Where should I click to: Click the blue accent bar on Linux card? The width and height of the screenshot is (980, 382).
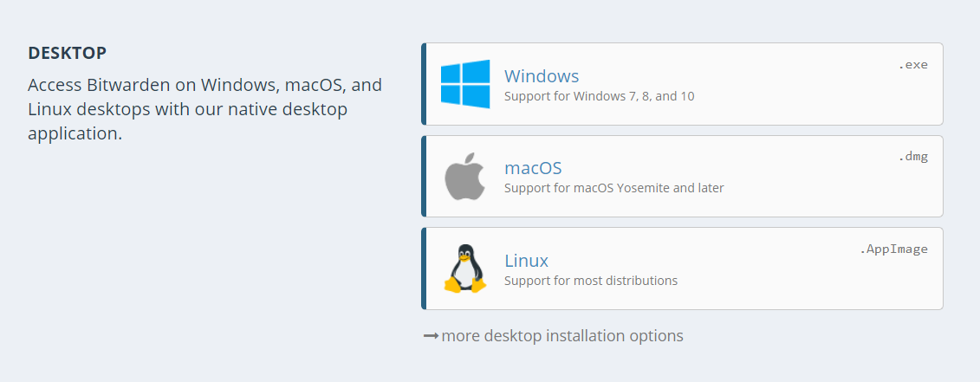click(425, 269)
